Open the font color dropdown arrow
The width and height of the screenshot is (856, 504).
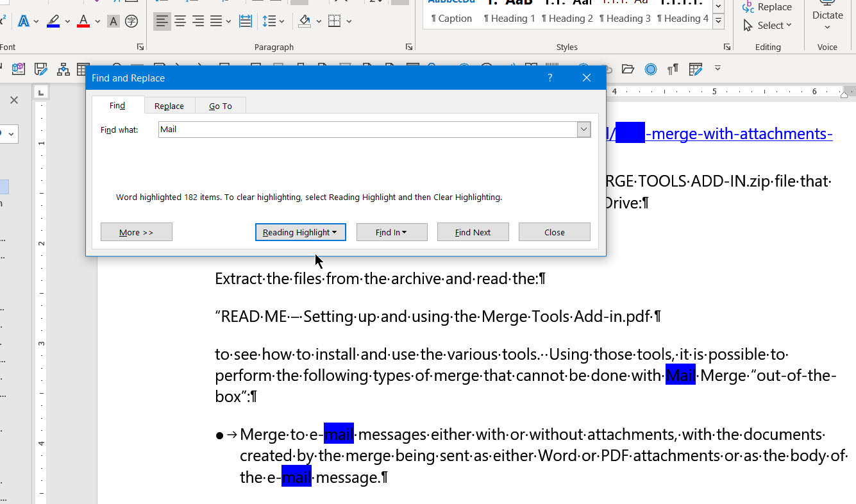pyautogui.click(x=97, y=21)
